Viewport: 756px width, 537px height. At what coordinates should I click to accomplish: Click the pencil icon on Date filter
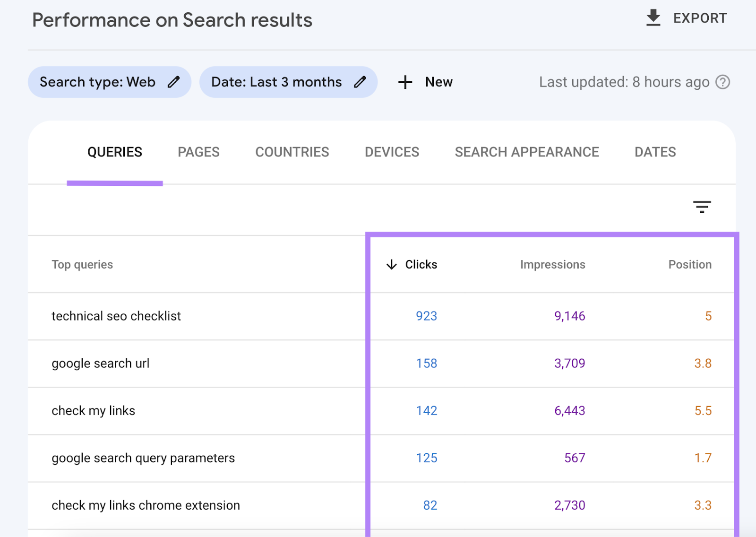pyautogui.click(x=360, y=82)
